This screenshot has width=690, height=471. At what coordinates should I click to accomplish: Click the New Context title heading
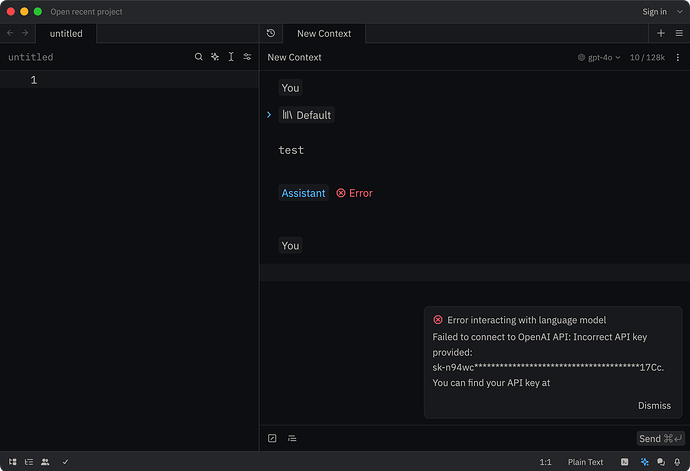(x=294, y=57)
